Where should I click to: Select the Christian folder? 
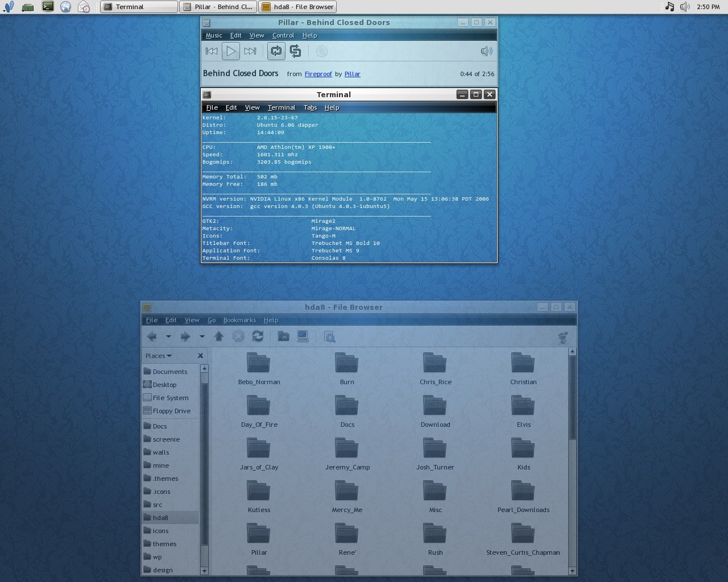pos(523,369)
